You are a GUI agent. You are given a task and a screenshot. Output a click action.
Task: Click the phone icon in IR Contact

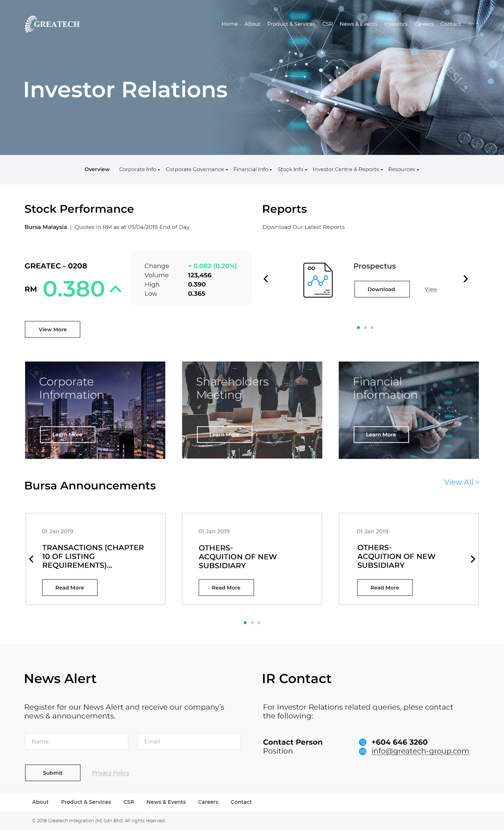(x=363, y=742)
